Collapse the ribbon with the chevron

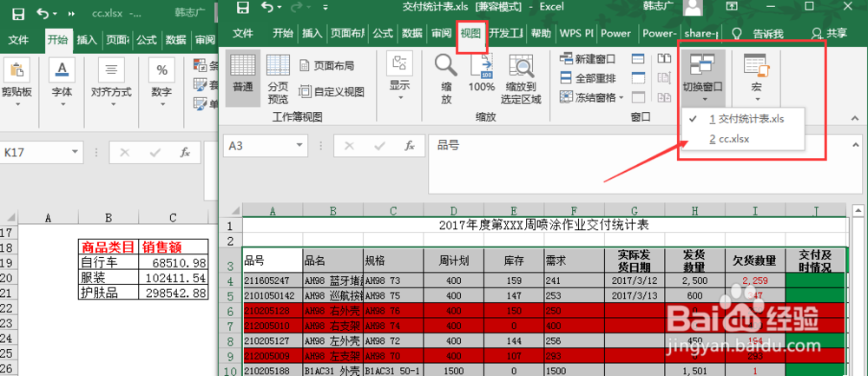854,117
